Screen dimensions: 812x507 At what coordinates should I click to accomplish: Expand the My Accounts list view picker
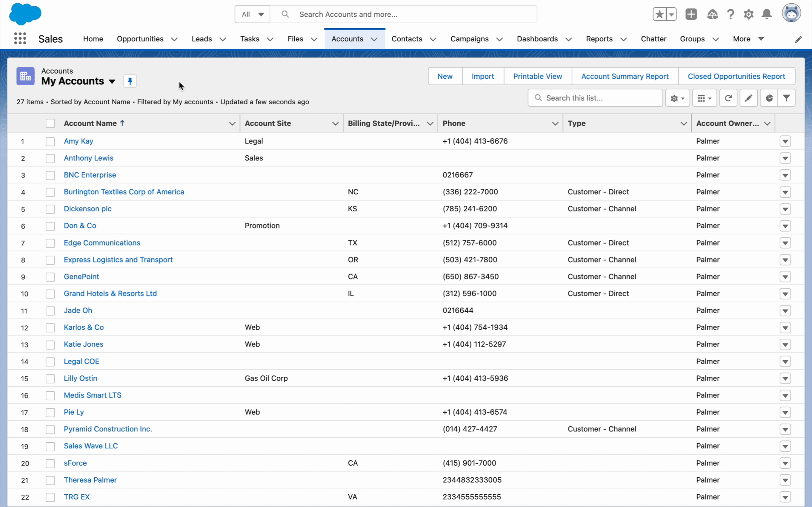(112, 81)
